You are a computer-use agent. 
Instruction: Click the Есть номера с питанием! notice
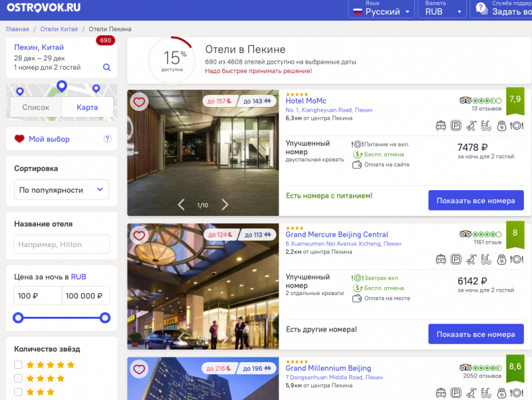tap(329, 195)
